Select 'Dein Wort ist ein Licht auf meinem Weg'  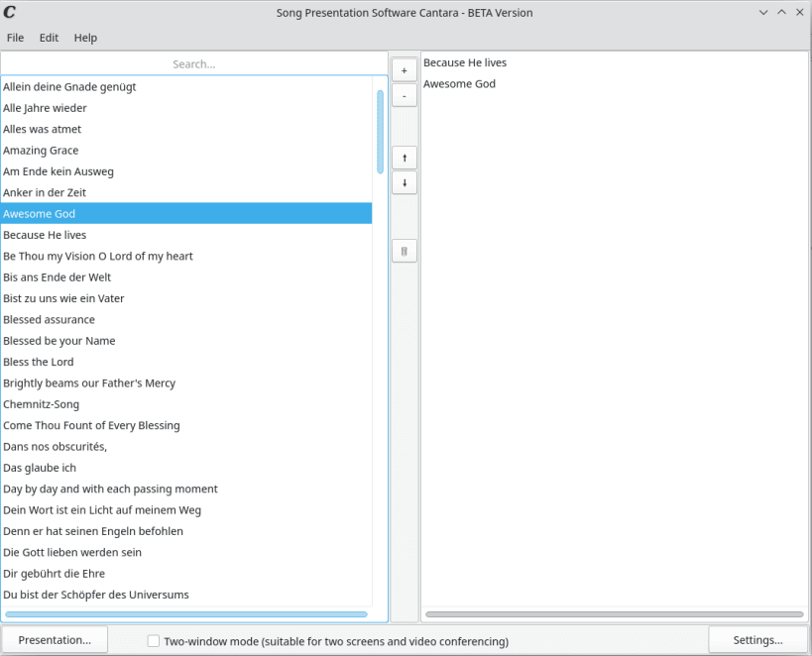186,510
